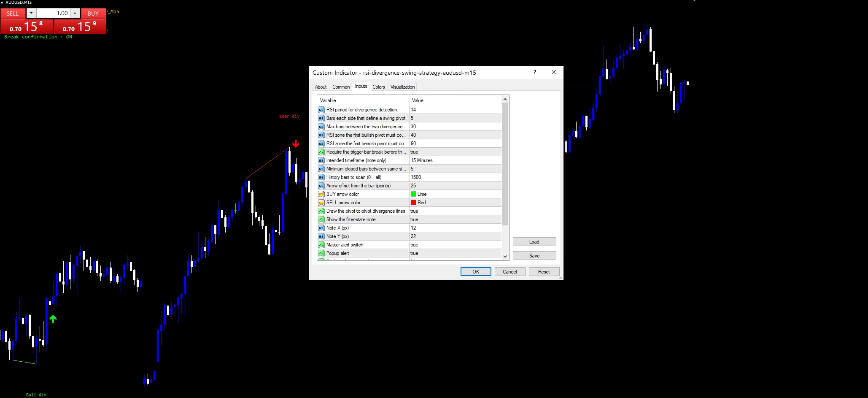The image size is (868, 398).
Task: Select the Inputs tab
Action: pyautogui.click(x=361, y=86)
